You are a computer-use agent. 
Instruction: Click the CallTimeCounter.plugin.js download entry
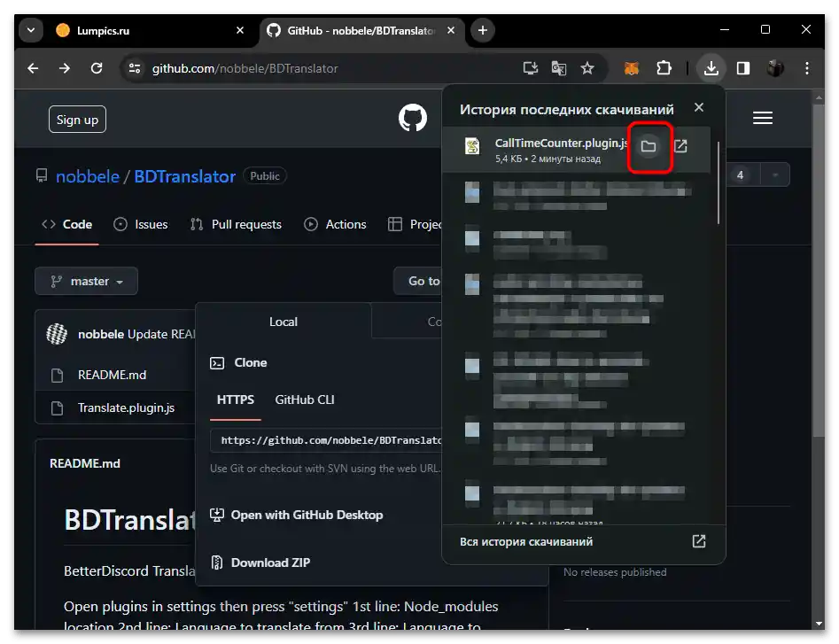pyautogui.click(x=576, y=150)
